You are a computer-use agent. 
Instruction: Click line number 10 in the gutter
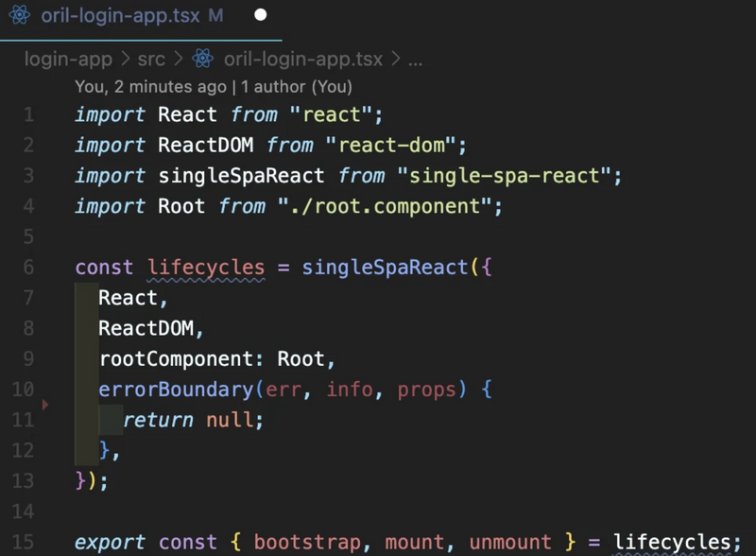tap(23, 389)
